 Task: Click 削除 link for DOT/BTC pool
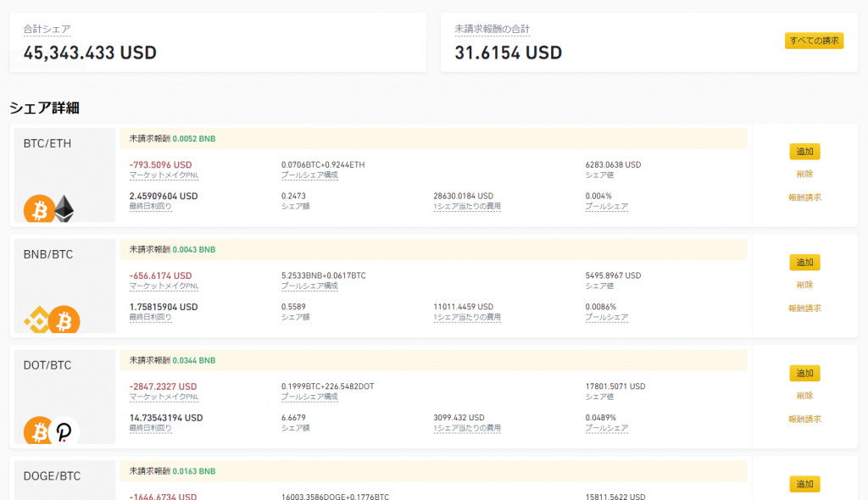(804, 396)
